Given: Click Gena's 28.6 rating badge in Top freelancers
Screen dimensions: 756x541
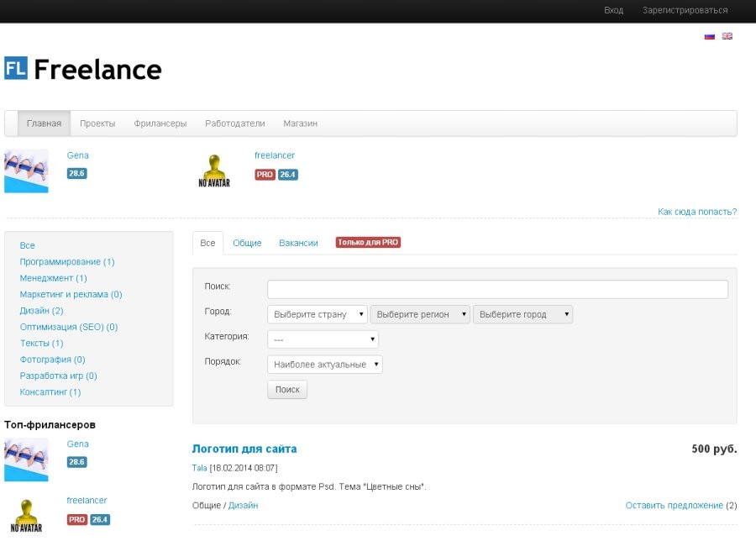Looking at the screenshot, I should (76, 462).
